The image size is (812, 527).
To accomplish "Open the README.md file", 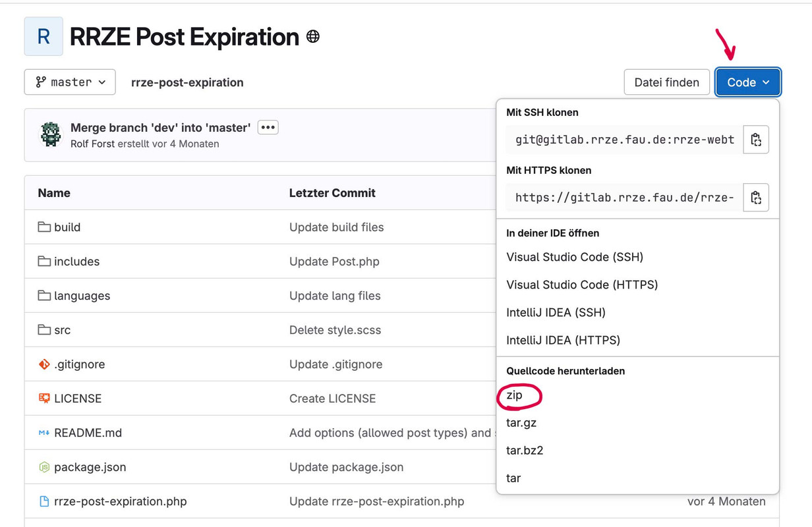I will (x=88, y=433).
